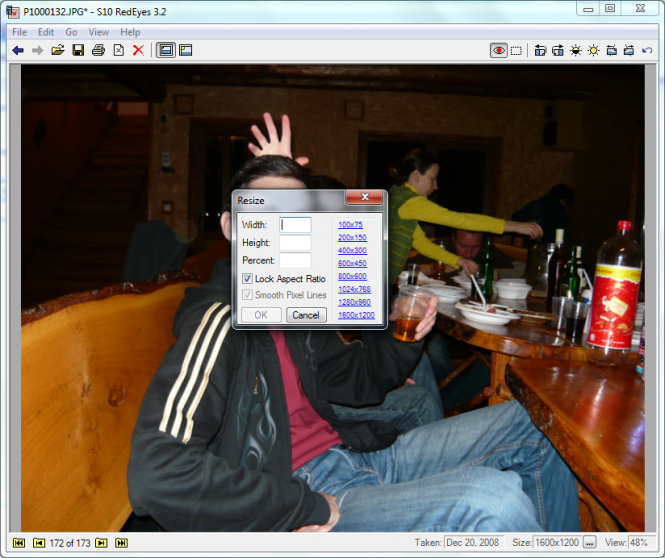Go to the previous image

(39, 543)
